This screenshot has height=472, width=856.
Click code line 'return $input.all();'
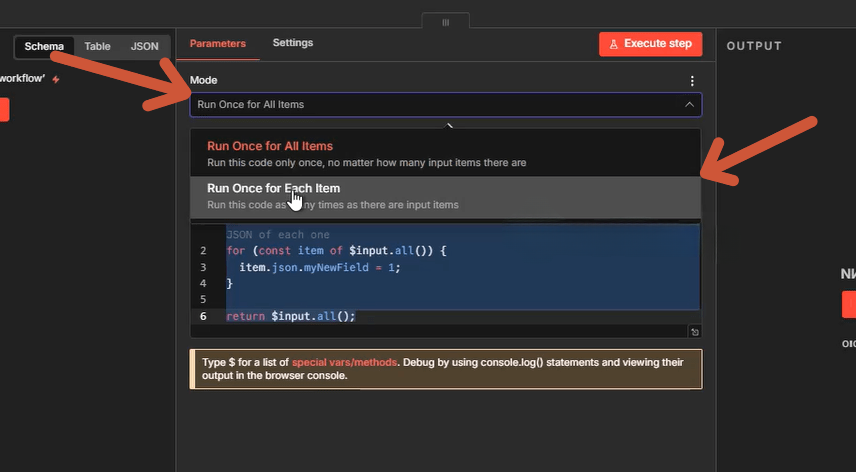(290, 316)
